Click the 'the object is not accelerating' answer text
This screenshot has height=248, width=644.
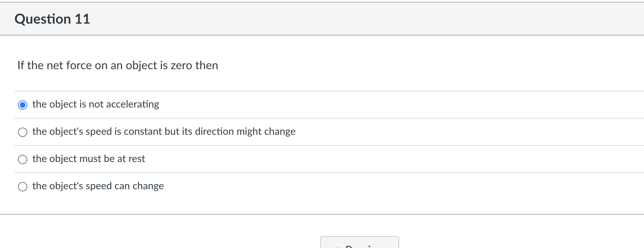coord(95,104)
